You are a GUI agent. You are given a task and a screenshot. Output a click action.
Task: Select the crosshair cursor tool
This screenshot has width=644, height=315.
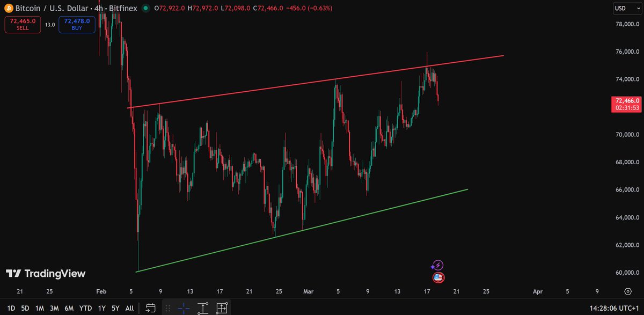click(184, 308)
